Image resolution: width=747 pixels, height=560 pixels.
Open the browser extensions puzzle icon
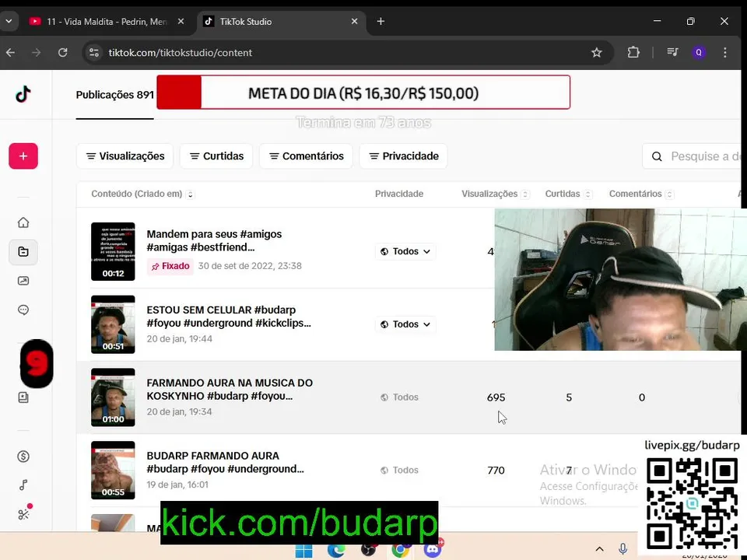pos(633,52)
